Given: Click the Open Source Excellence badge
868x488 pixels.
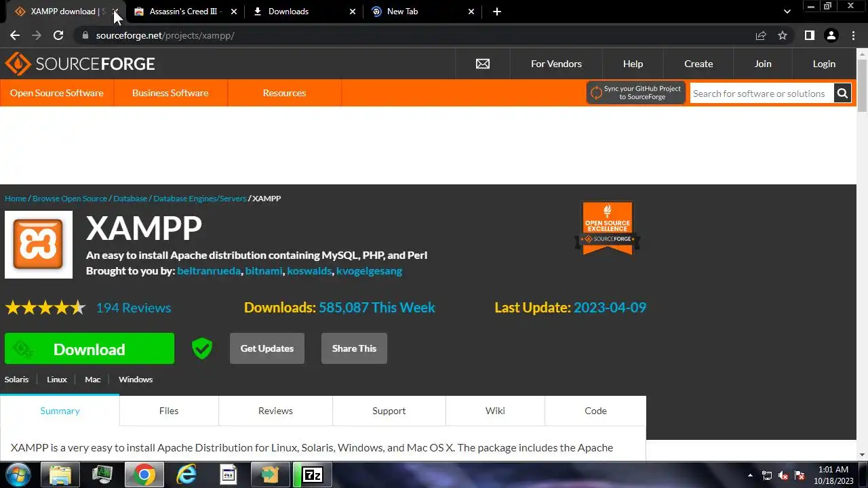Looking at the screenshot, I should tap(608, 228).
